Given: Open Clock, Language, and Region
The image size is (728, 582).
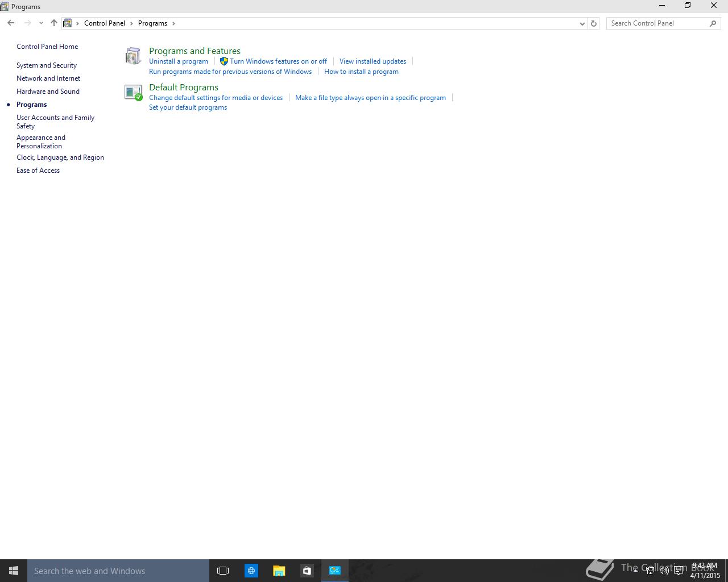Looking at the screenshot, I should 60,157.
